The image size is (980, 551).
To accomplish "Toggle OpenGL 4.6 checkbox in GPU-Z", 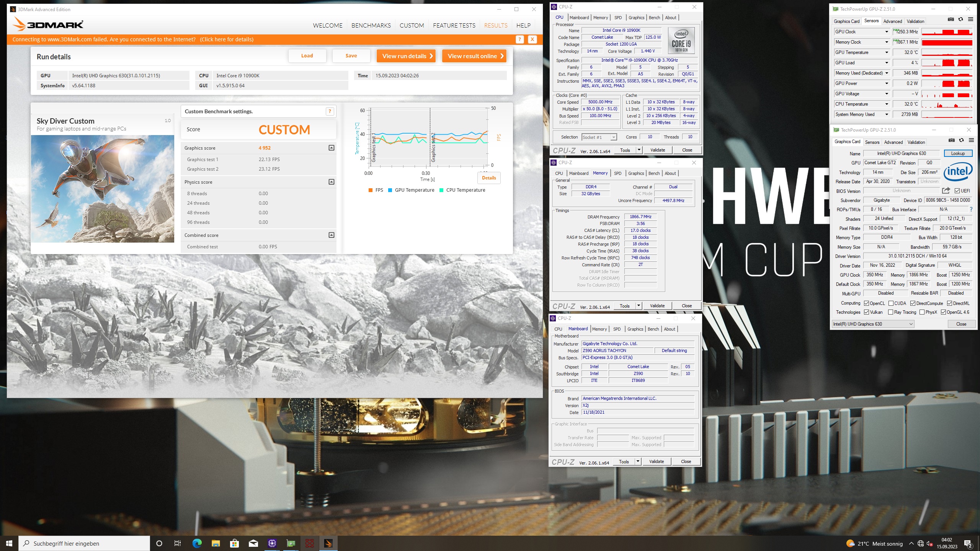I will tap(944, 312).
